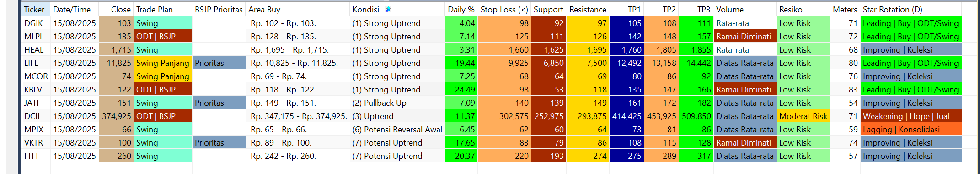Screen dimensions: 980x174
Task: Click the ODT | BSJP cell in the DCII row
Action: (163, 116)
